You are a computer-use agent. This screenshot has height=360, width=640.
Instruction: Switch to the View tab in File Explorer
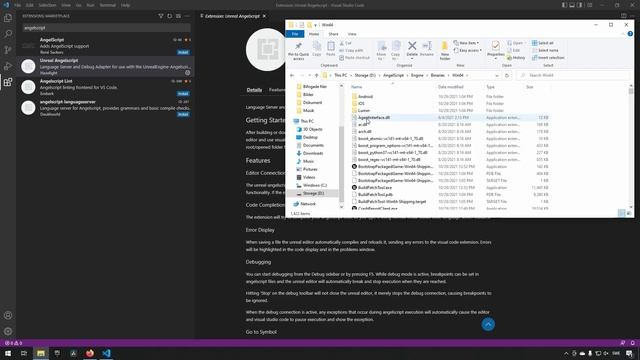[352, 34]
